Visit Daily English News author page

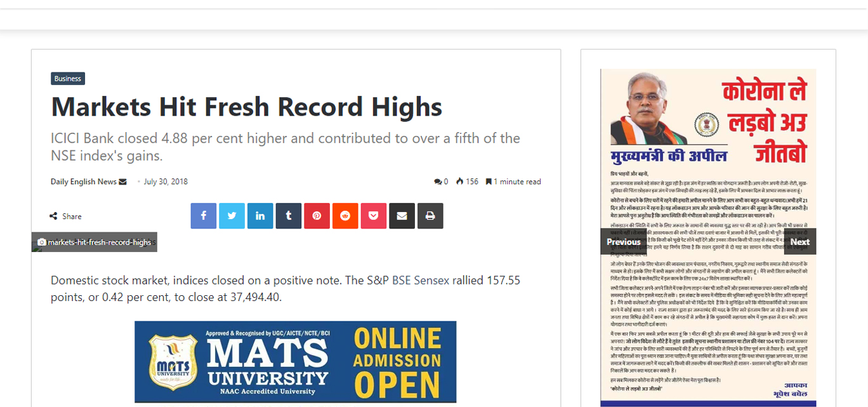83,182
